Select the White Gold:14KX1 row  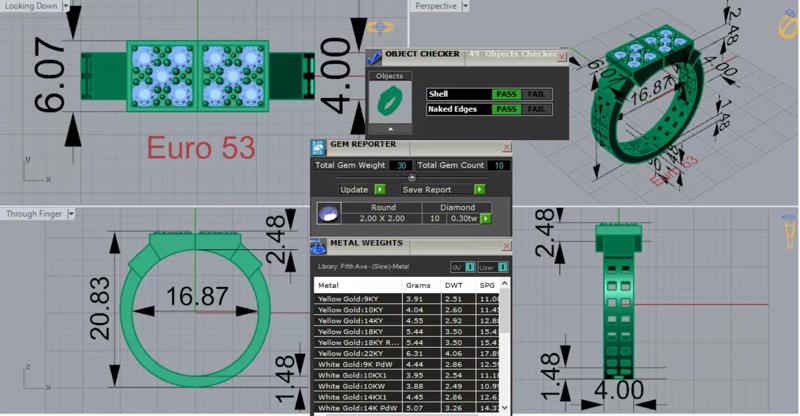point(407,397)
